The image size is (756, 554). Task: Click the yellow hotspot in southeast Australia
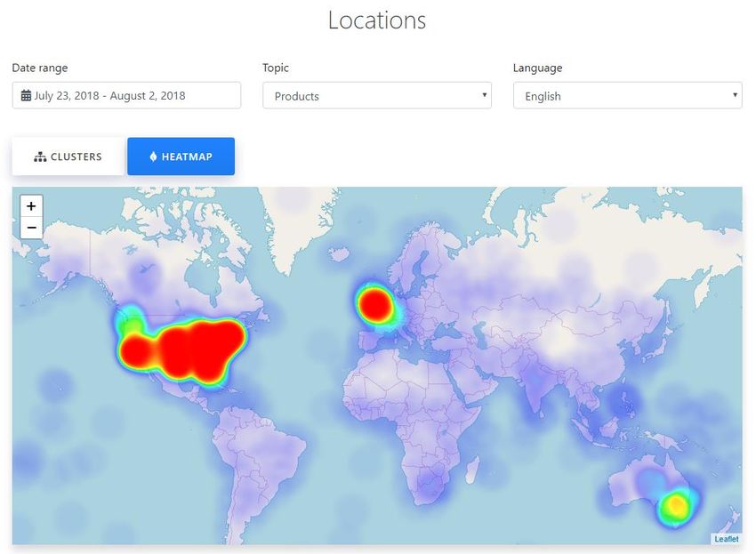click(676, 506)
